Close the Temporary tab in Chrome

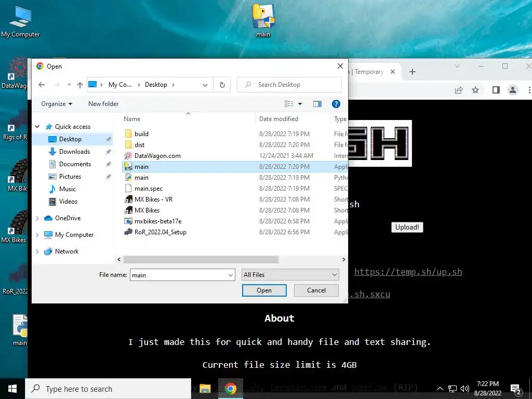(393, 72)
